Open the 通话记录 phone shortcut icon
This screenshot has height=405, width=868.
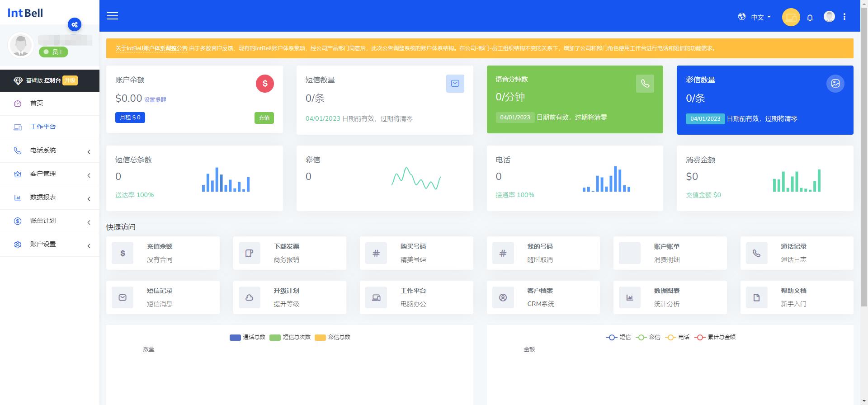[756, 253]
